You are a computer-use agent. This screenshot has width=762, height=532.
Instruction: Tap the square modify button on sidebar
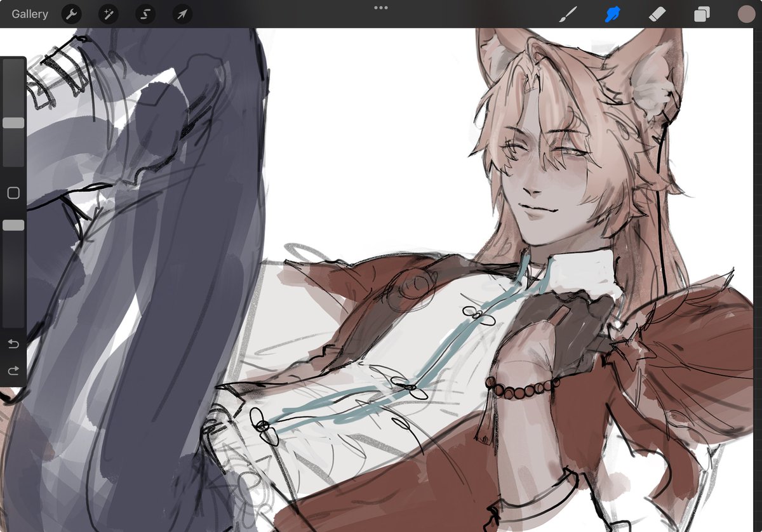point(13,193)
